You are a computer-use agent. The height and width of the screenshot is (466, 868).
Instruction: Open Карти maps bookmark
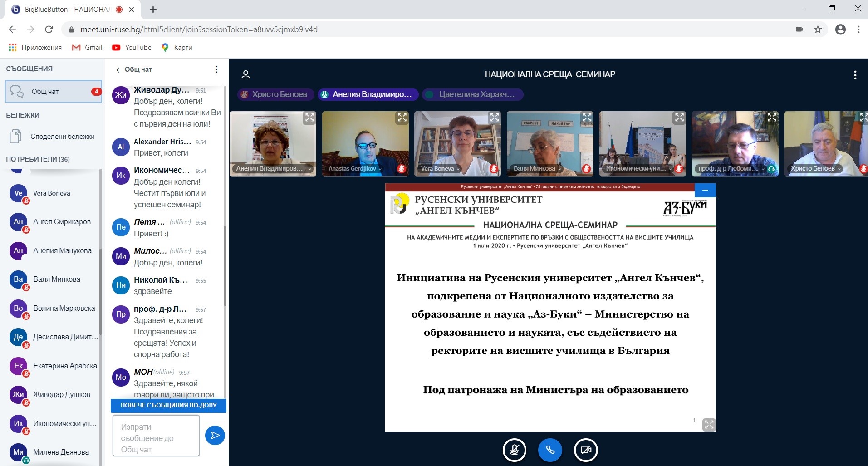pos(177,48)
